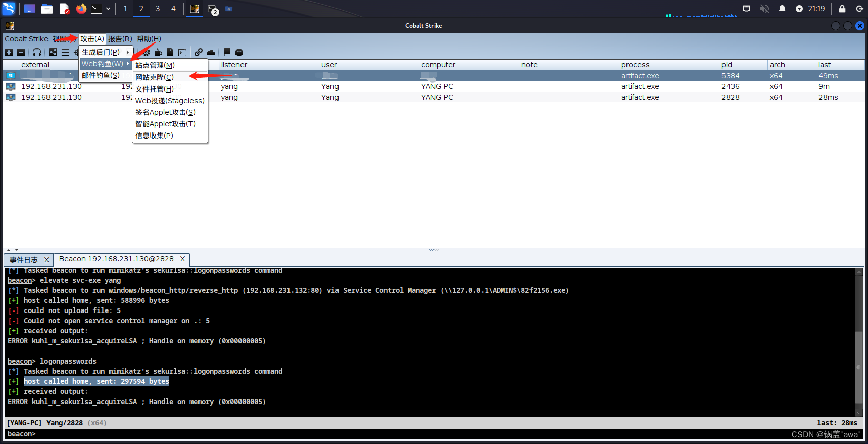Choose 网站克隆(C) clone site
The width and height of the screenshot is (868, 444).
pyautogui.click(x=170, y=77)
